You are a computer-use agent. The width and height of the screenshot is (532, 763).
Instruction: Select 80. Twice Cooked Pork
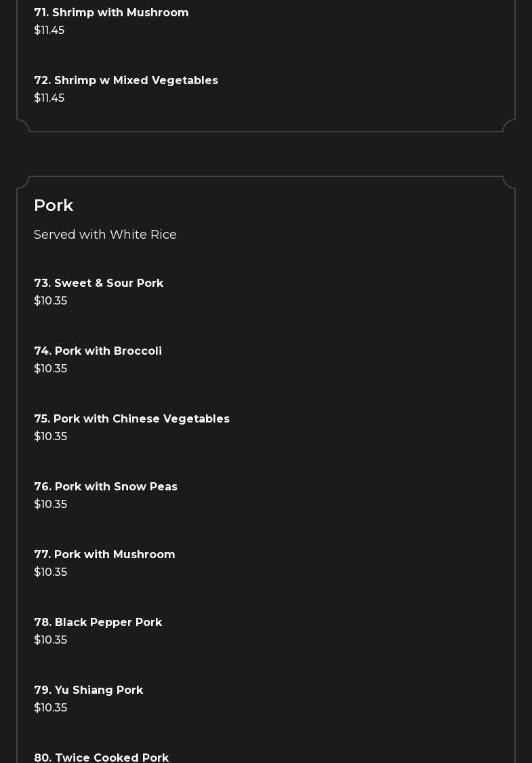102,757
